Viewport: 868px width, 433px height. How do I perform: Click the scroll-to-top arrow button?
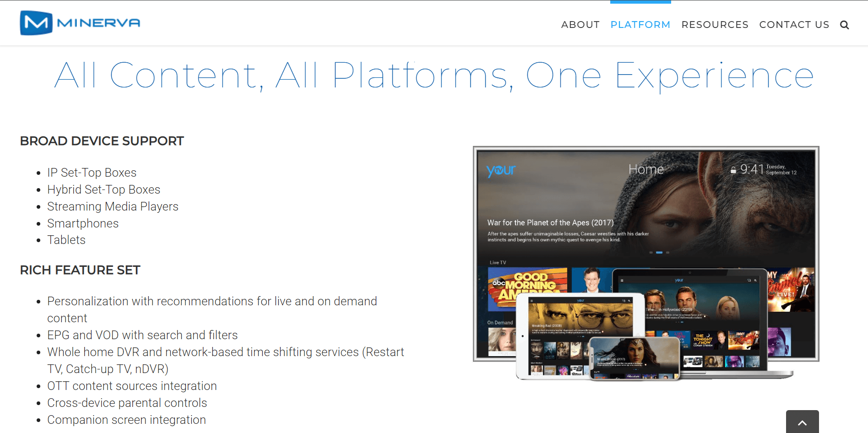(x=802, y=422)
